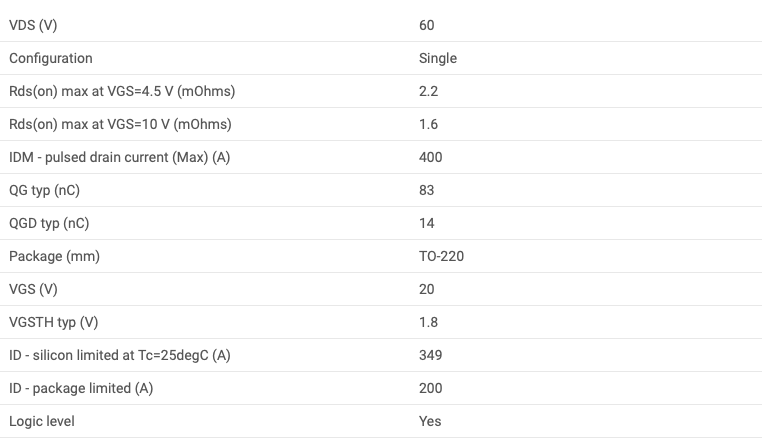Select ID package limited (A) label

81,388
